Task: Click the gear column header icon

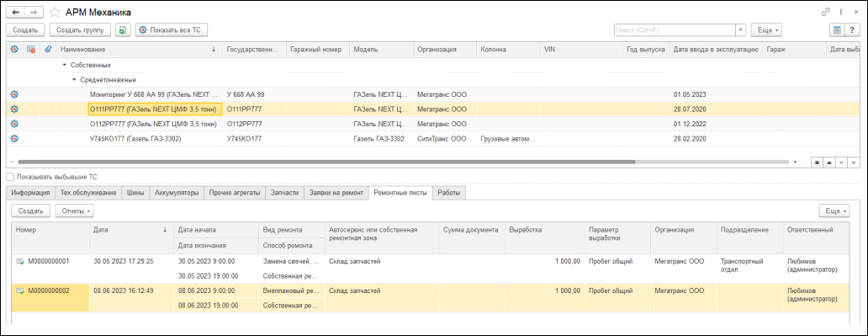Action: (x=14, y=50)
